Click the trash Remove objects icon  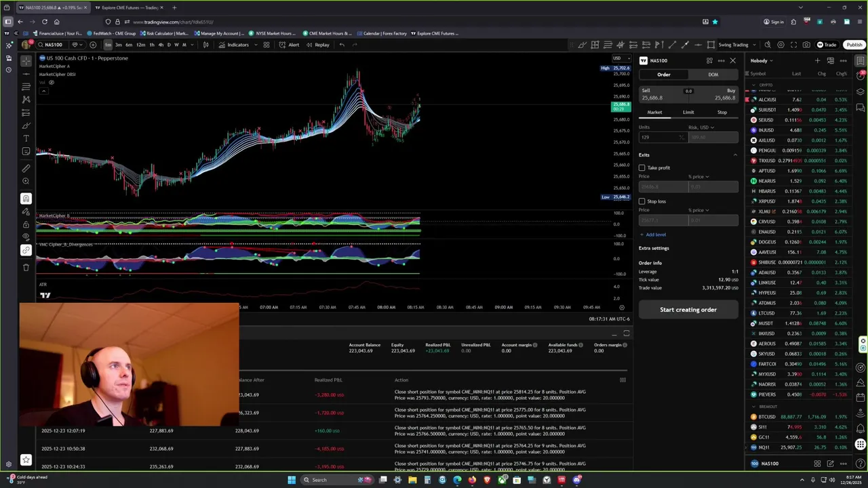pyautogui.click(x=26, y=267)
